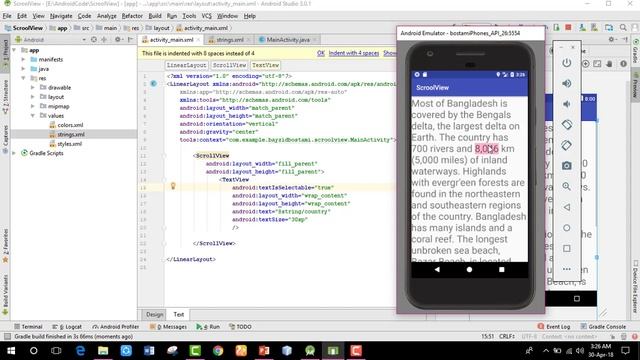Screen dimensions: 640x360
Task: Click 'Indent with 4 spaces' link
Action: click(354, 53)
